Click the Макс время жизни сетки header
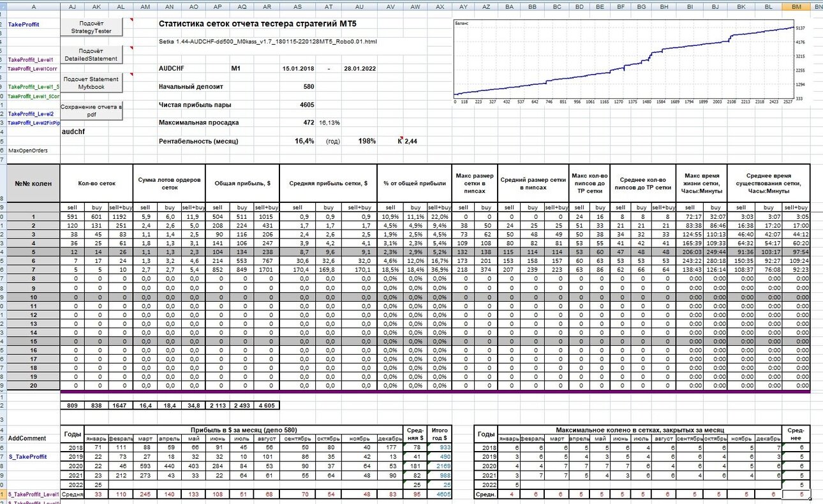This screenshot has height=504, width=823. [702, 183]
